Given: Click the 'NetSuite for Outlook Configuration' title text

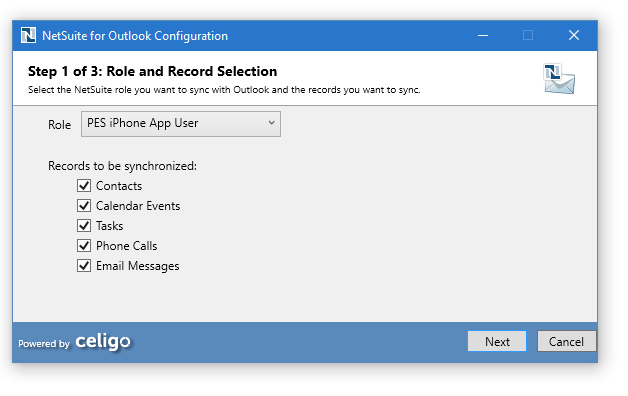Looking at the screenshot, I should [135, 36].
